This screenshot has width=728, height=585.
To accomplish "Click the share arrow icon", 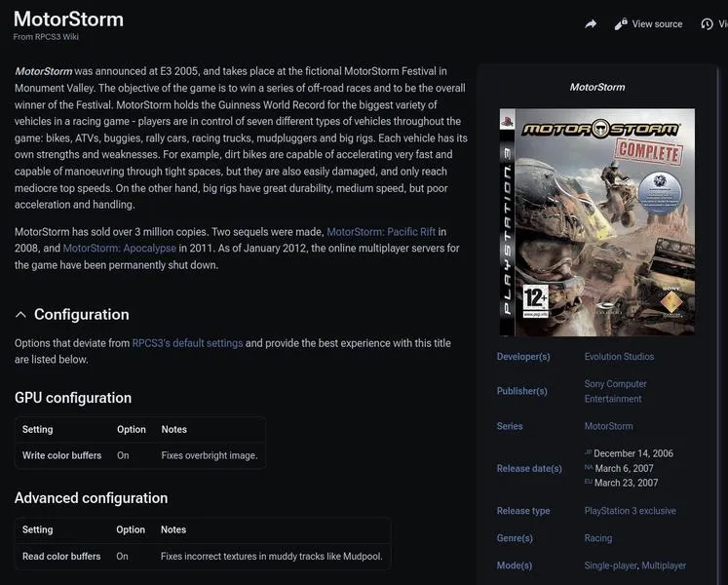I will (x=591, y=23).
